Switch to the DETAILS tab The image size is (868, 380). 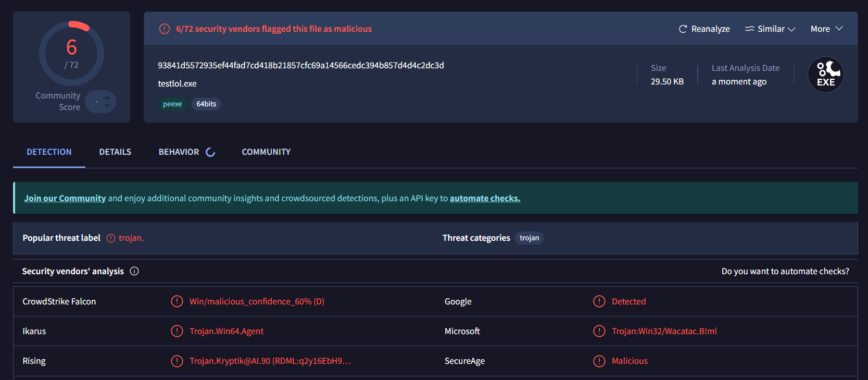[115, 152]
